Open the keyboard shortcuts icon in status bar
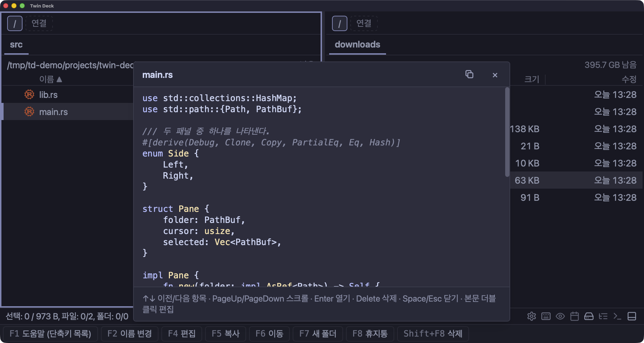Screen dimensions: 644x343 (x=546, y=316)
